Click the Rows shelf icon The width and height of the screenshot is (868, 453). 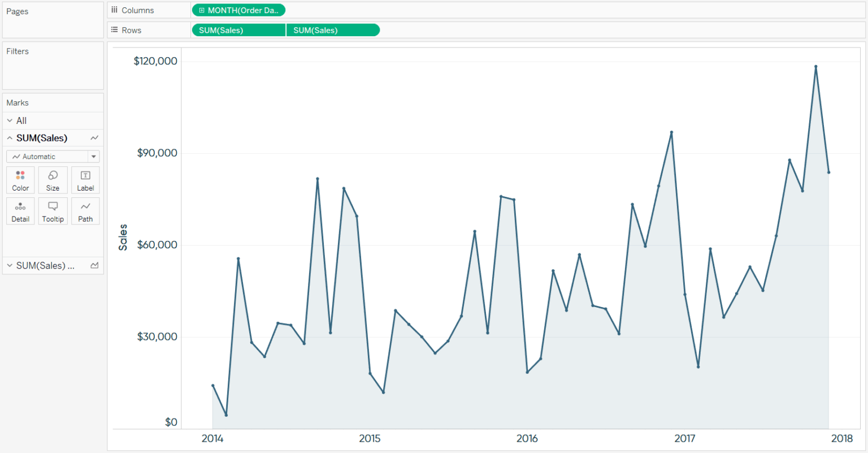click(114, 29)
